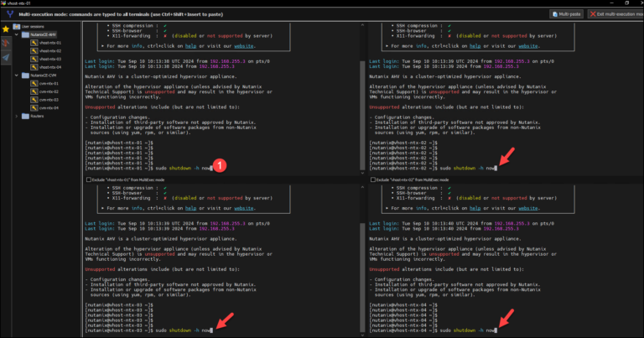Open the paper-plane Macros sidebar tab
The height and width of the screenshot is (338, 644).
click(6, 57)
